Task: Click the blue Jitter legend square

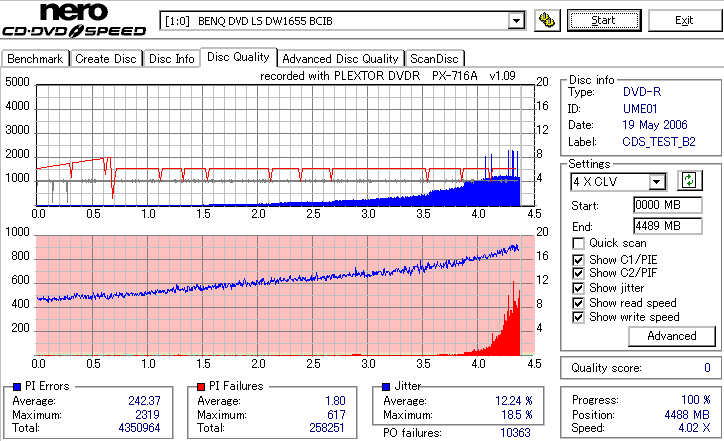Action: pos(386,387)
